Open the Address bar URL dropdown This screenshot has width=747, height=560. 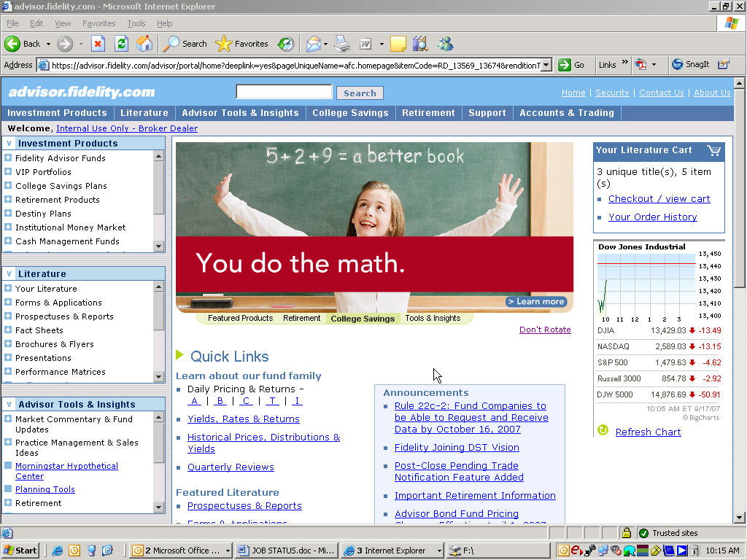(x=546, y=65)
